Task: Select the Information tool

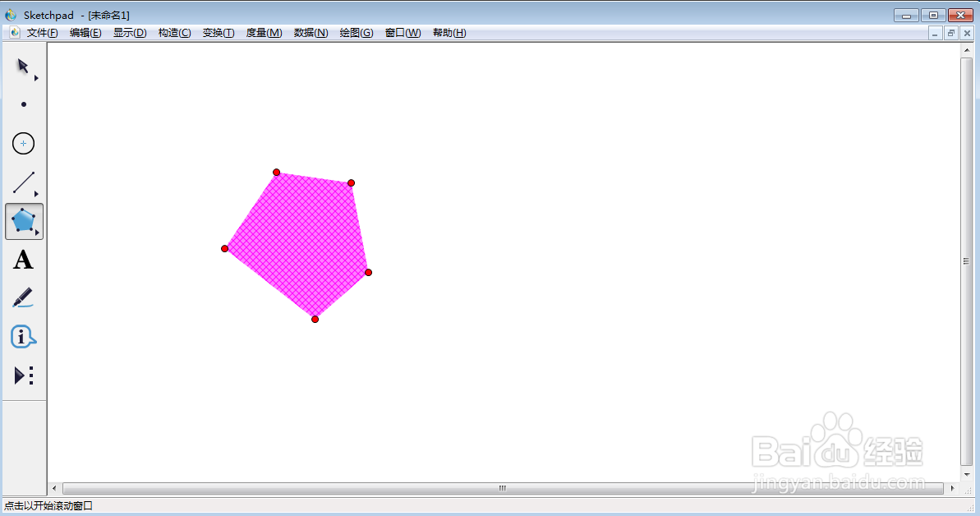Action: [x=23, y=337]
